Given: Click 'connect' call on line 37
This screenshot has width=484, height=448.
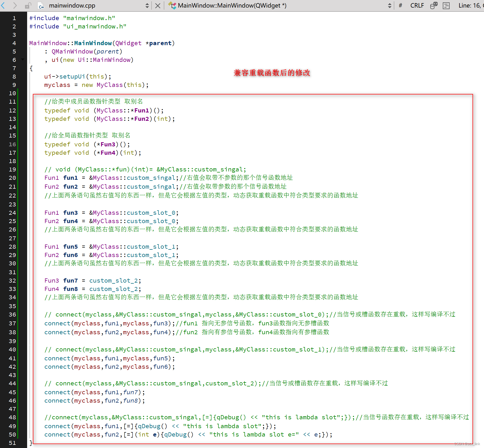Looking at the screenshot, I should (57, 323).
